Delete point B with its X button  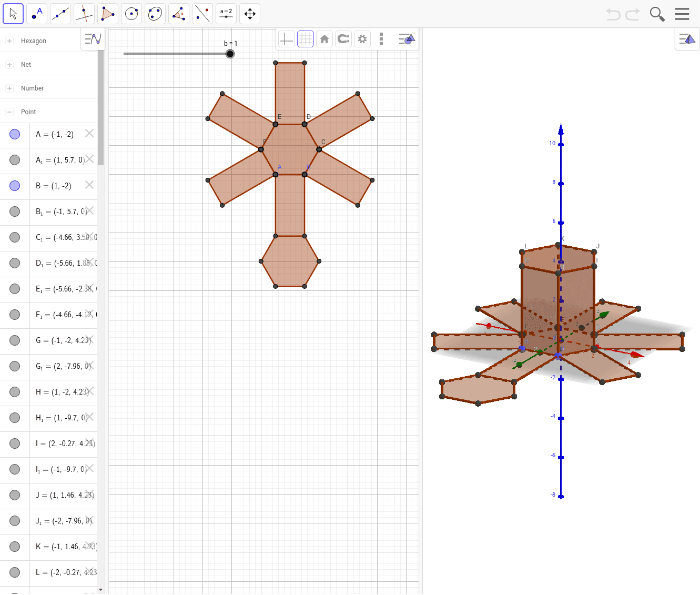[x=89, y=185]
